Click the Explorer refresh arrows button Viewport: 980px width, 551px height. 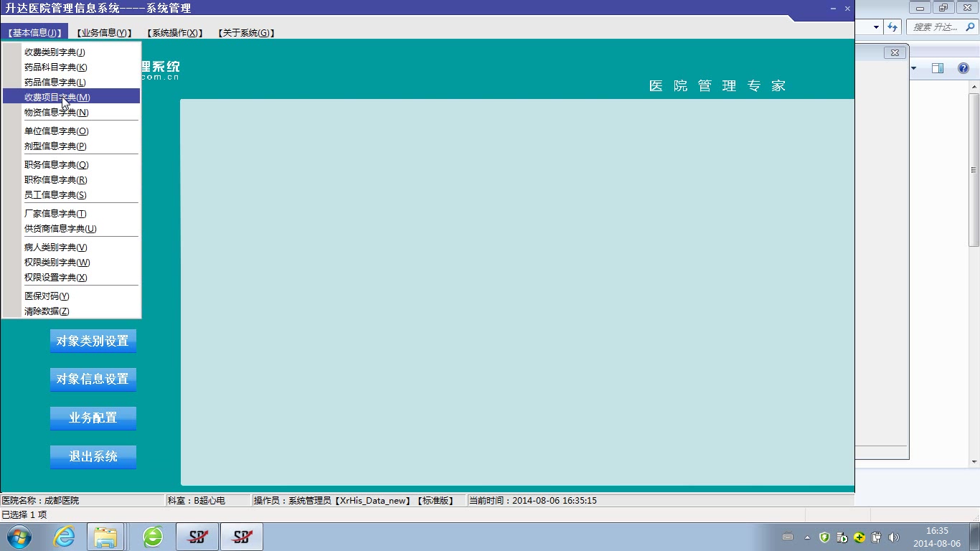coord(892,27)
